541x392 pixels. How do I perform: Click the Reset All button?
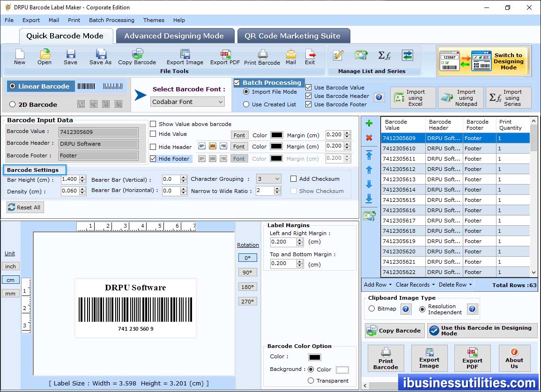point(25,207)
